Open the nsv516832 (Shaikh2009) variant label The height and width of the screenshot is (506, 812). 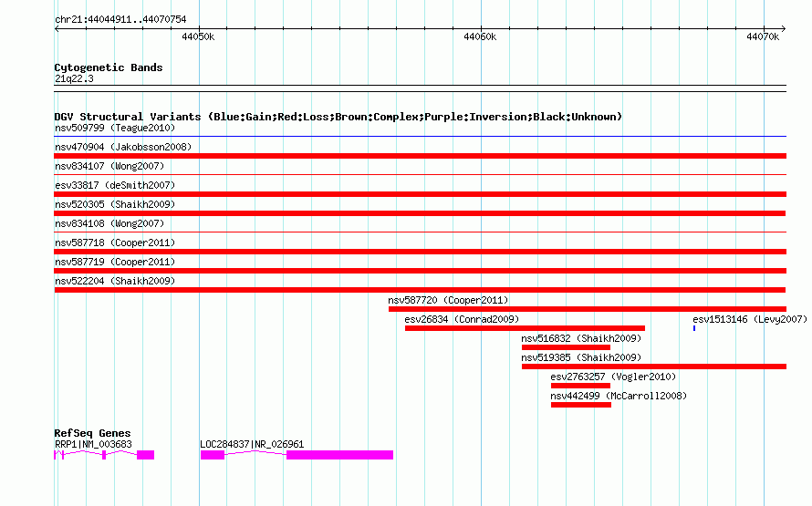point(581,338)
